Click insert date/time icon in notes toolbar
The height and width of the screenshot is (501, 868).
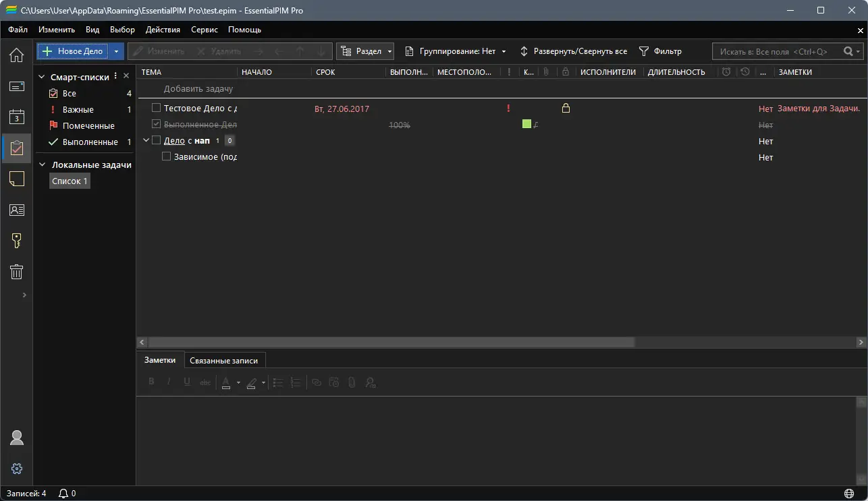click(333, 382)
